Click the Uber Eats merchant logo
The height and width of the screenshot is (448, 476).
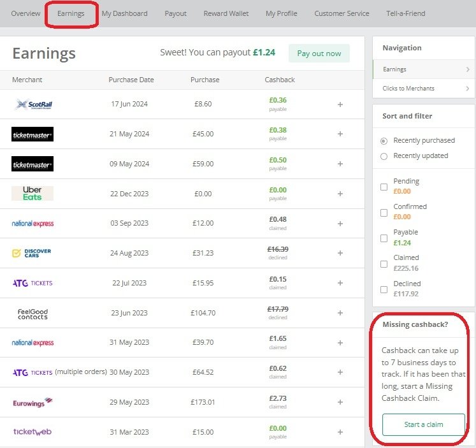(x=32, y=193)
